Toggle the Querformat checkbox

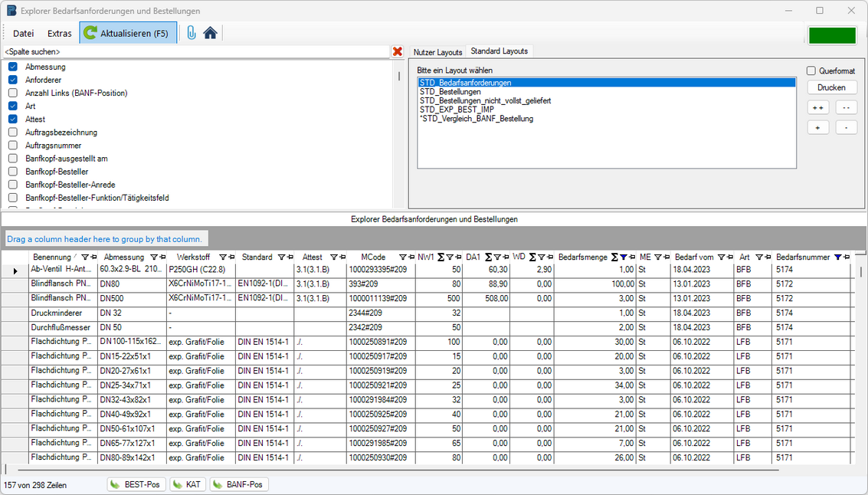point(811,70)
